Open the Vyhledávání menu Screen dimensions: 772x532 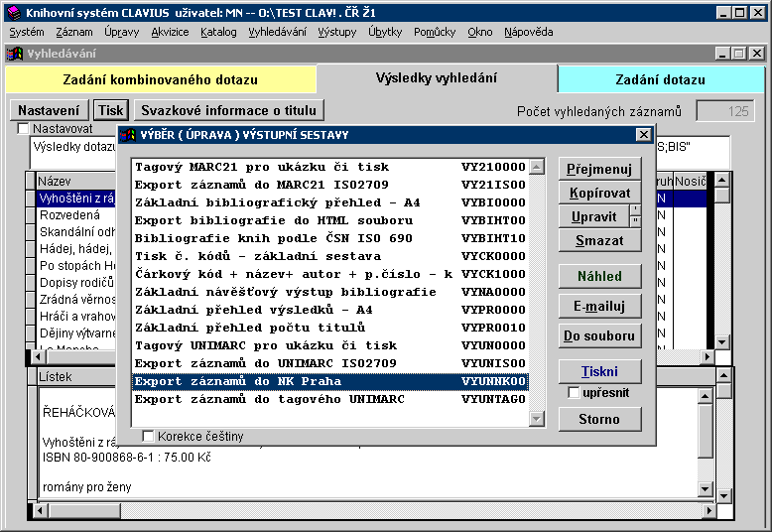pyautogui.click(x=277, y=32)
